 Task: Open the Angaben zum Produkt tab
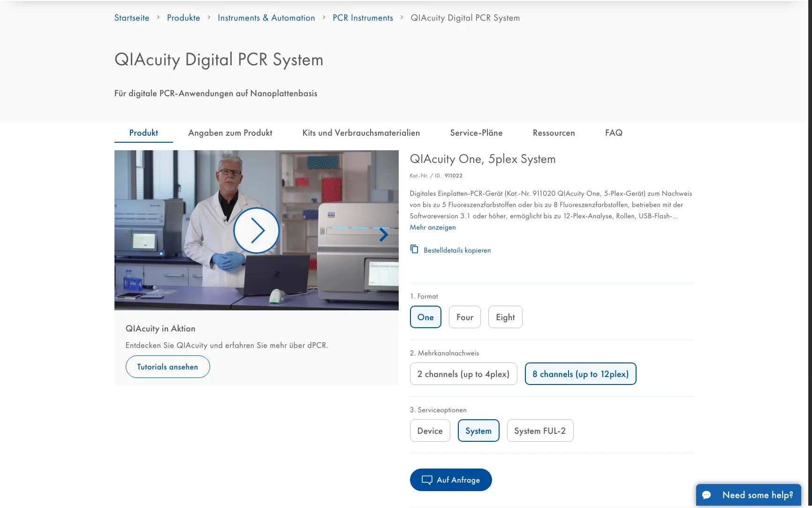point(230,133)
